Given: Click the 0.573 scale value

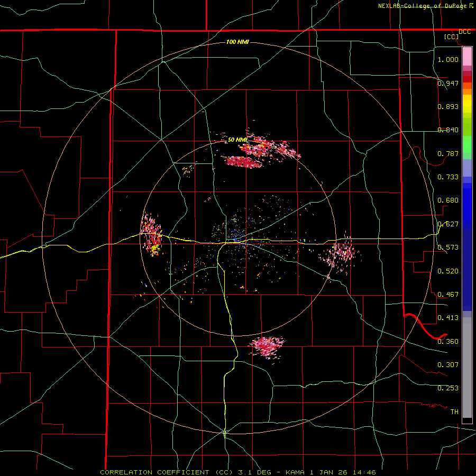Looking at the screenshot, I should pyautogui.click(x=448, y=248).
